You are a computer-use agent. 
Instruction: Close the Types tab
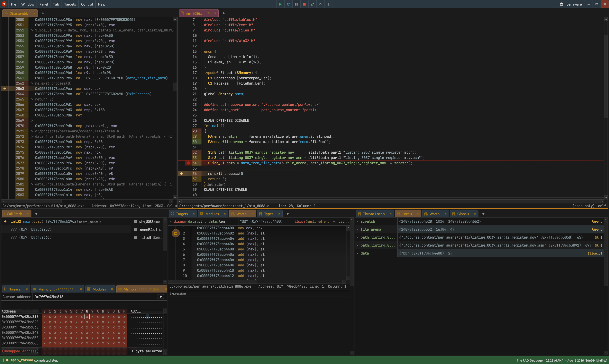(x=279, y=214)
